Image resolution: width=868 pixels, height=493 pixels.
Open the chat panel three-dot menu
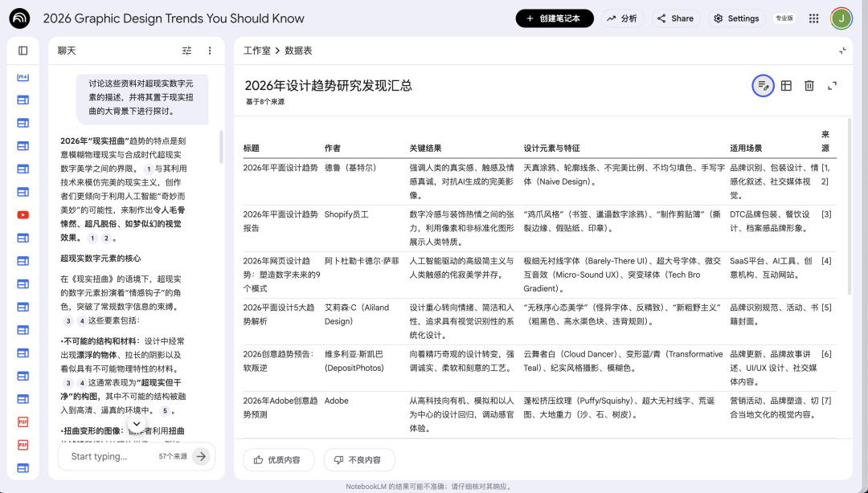(210, 51)
